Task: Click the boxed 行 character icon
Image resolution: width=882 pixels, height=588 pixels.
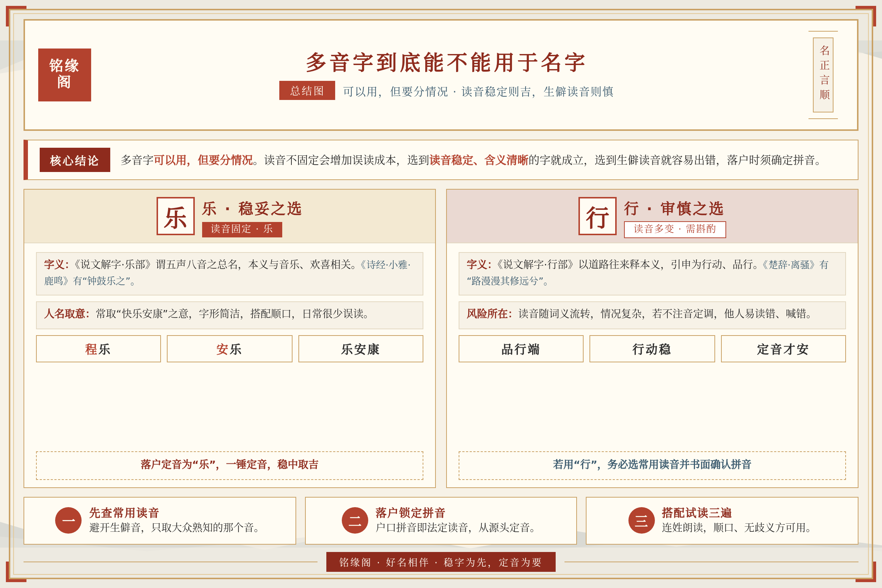Action: [x=598, y=216]
